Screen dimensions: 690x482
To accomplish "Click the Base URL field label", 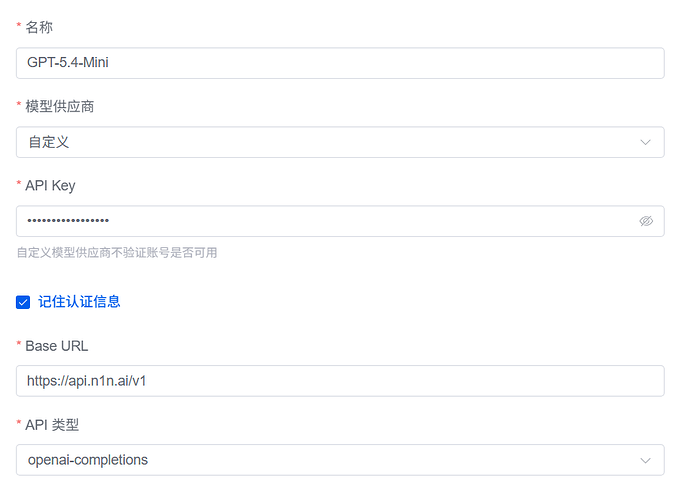I will [56, 345].
